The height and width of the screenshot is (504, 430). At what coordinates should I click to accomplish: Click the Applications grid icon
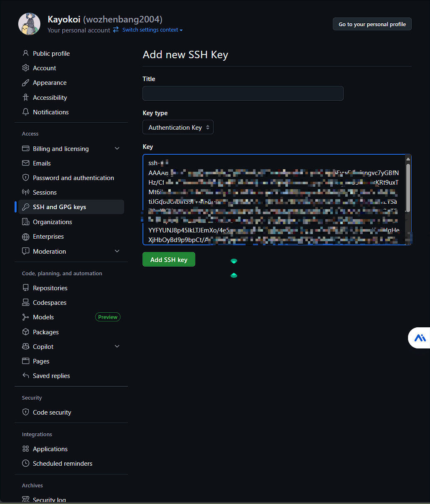pos(26,449)
